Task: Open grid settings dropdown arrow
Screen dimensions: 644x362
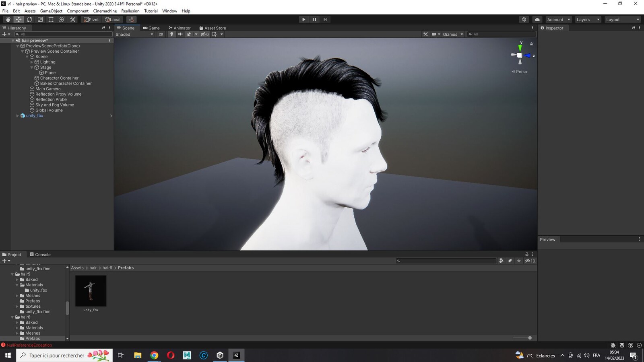Action: [x=221, y=34]
